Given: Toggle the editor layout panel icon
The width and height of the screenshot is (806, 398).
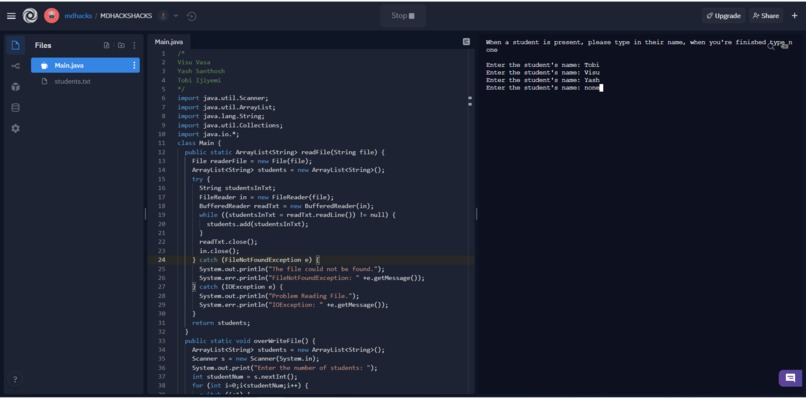Looking at the screenshot, I should click(x=466, y=42).
